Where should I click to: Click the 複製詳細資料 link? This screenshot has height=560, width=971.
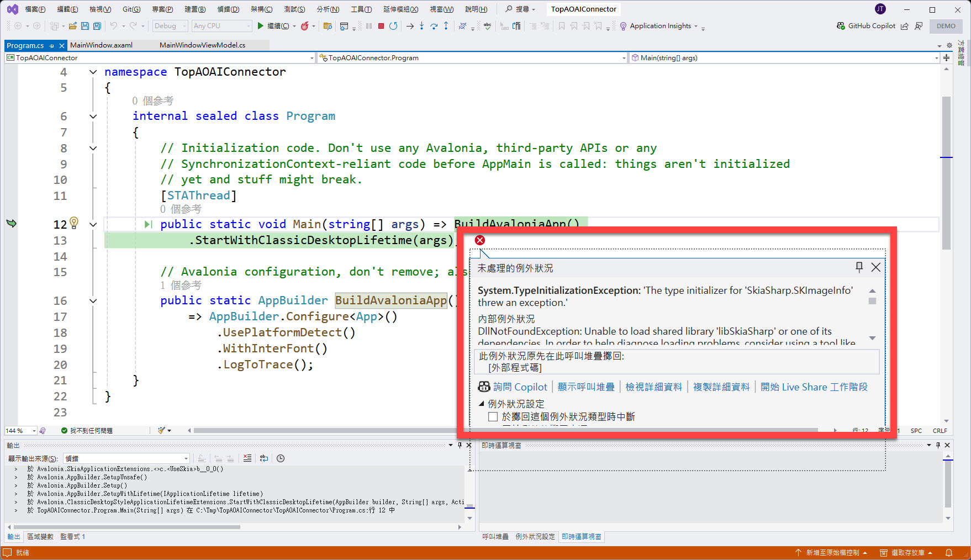click(x=721, y=387)
